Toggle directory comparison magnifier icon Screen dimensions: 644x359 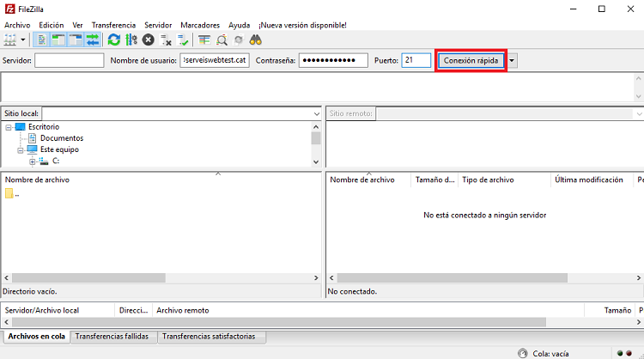click(222, 40)
